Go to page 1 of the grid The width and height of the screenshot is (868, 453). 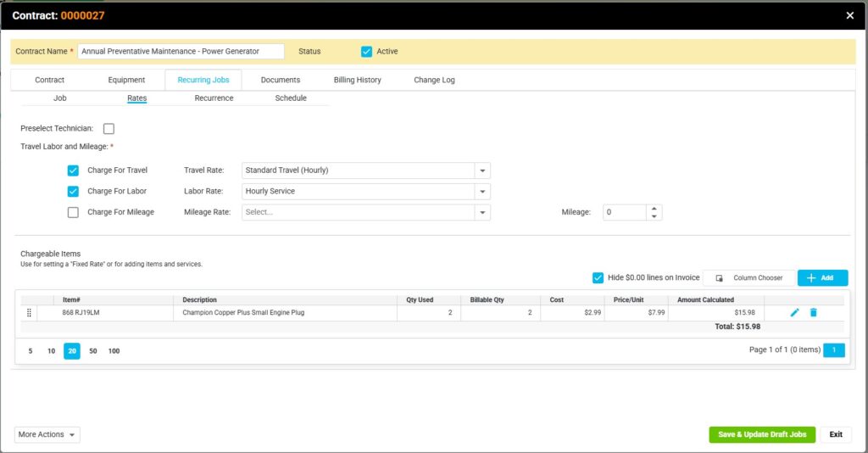point(834,350)
